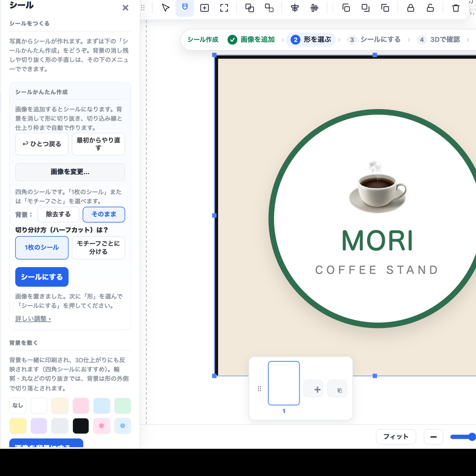Expand 詳しい調整 details

(33, 319)
